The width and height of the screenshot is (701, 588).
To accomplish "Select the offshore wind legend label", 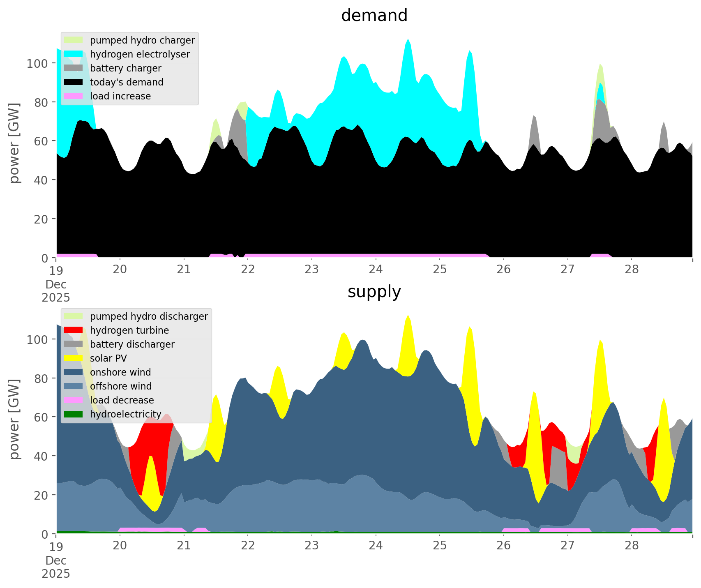I will (x=121, y=386).
